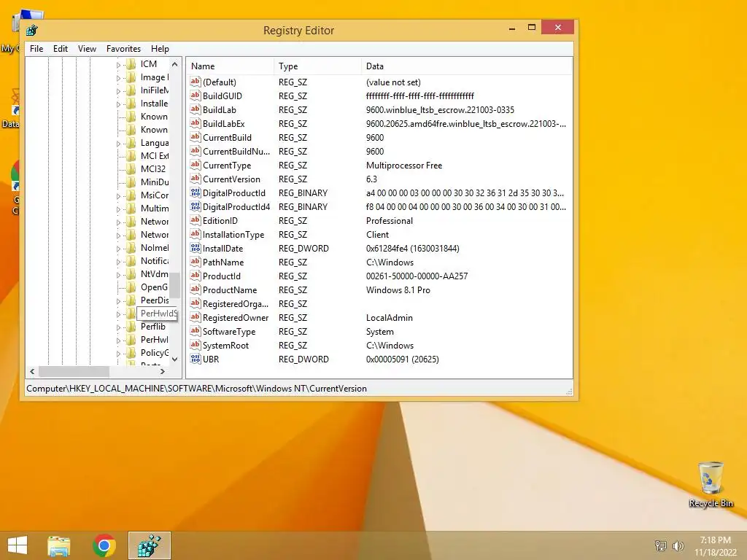Click the tree scroll up arrow

pyautogui.click(x=174, y=64)
